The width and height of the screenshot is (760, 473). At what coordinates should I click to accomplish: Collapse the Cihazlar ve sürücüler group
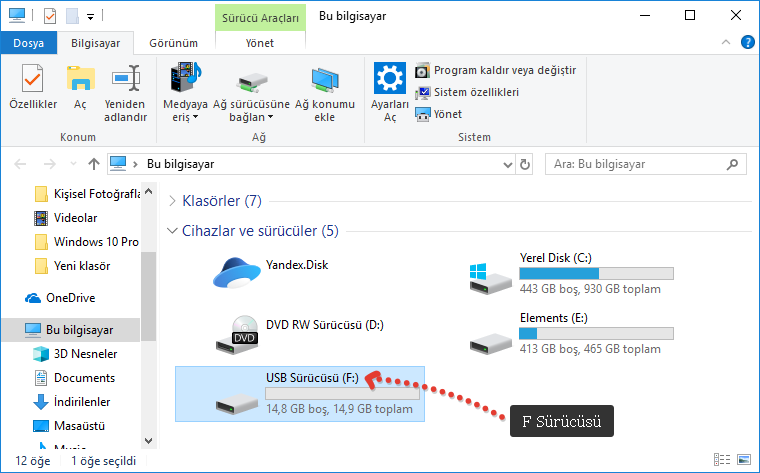(x=173, y=231)
